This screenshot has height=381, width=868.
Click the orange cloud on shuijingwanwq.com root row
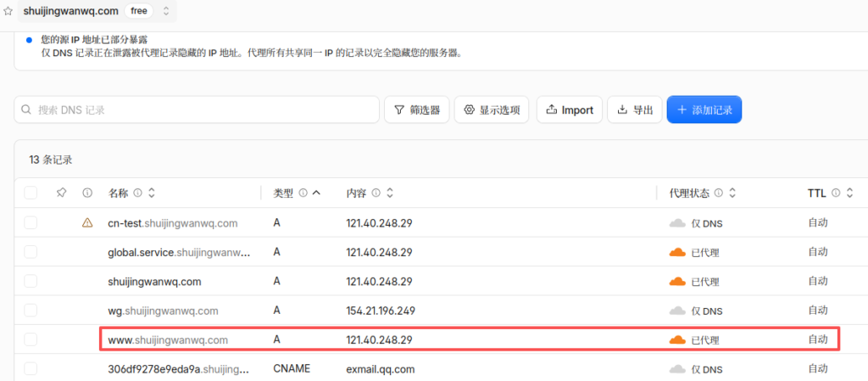coord(677,282)
